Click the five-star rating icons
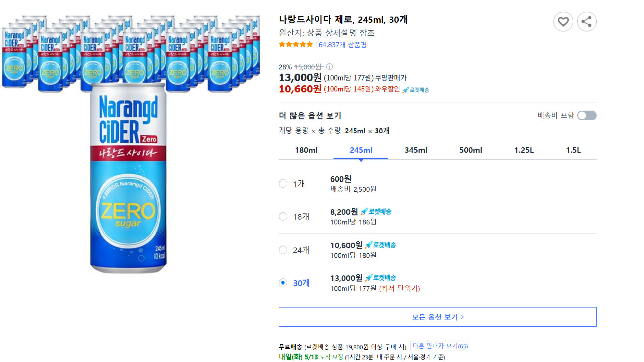 point(296,44)
